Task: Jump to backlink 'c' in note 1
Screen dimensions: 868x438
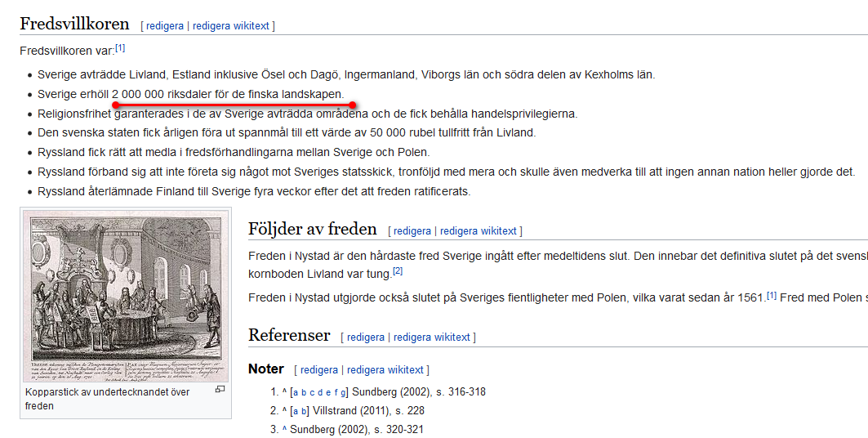Action: 313,392
